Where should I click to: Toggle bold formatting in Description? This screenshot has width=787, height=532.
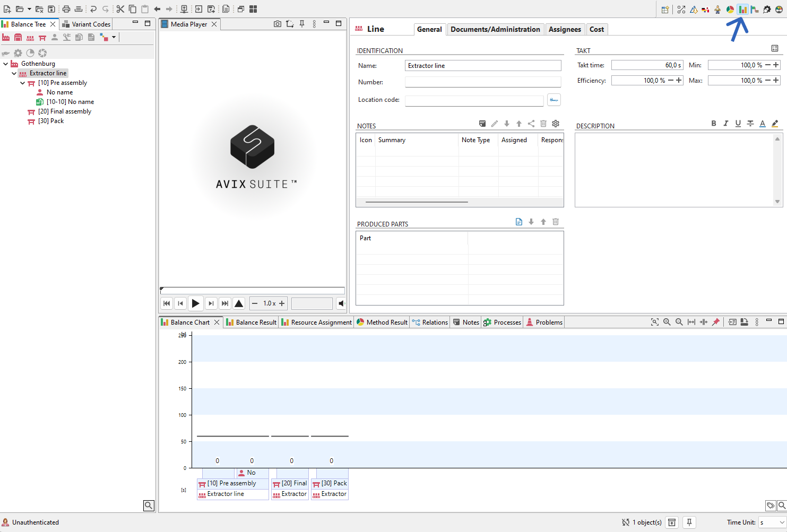[714, 124]
